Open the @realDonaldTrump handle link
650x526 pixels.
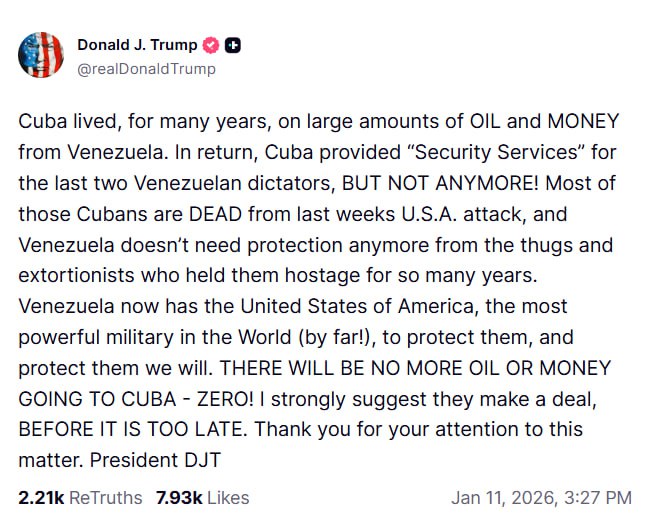146,69
